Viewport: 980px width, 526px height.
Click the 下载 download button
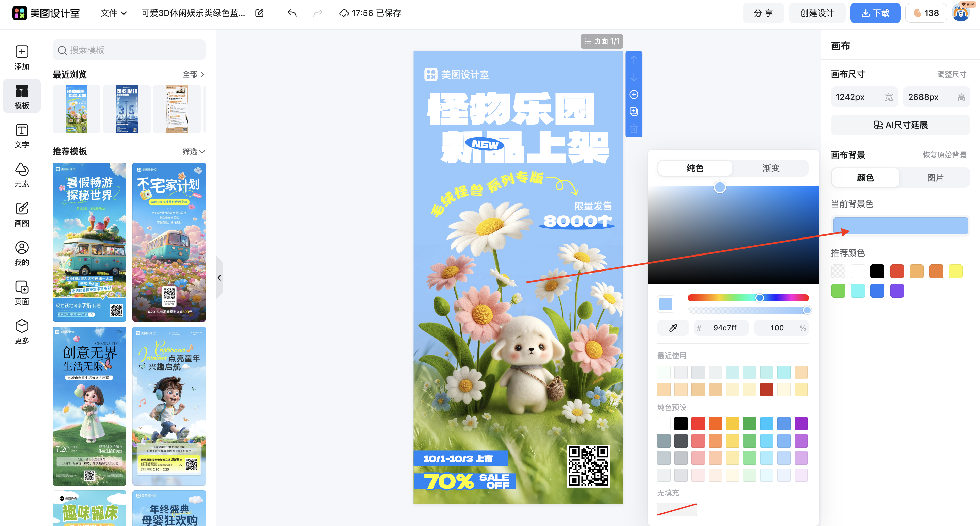coord(875,13)
